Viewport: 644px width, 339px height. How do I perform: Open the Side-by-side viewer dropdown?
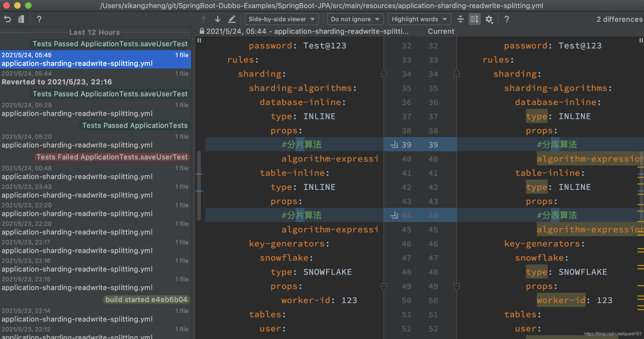(x=282, y=19)
